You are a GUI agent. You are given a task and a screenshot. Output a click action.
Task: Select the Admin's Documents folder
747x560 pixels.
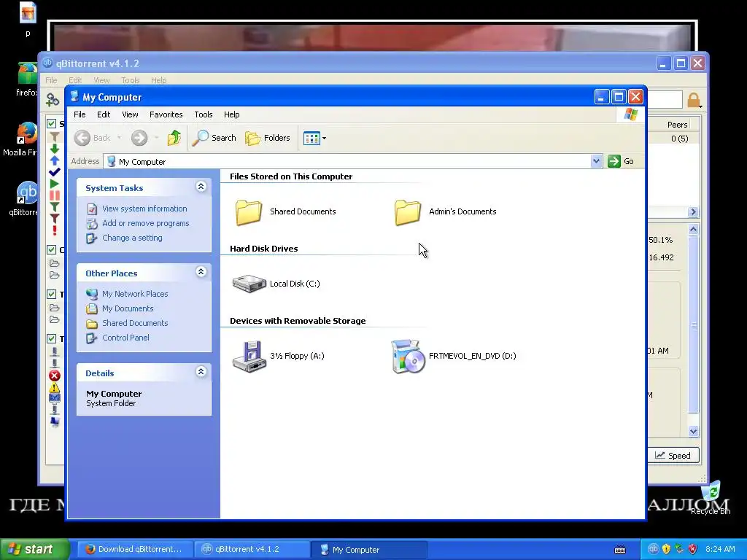tap(446, 212)
